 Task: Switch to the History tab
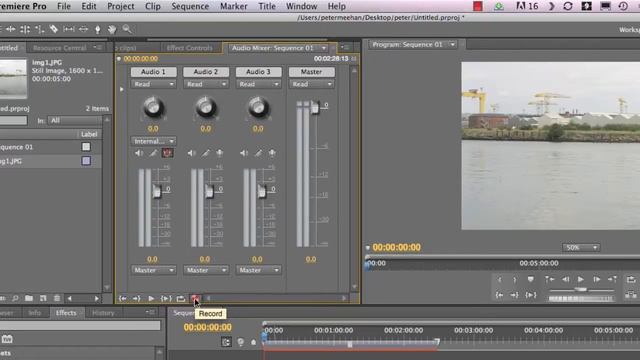(x=103, y=313)
